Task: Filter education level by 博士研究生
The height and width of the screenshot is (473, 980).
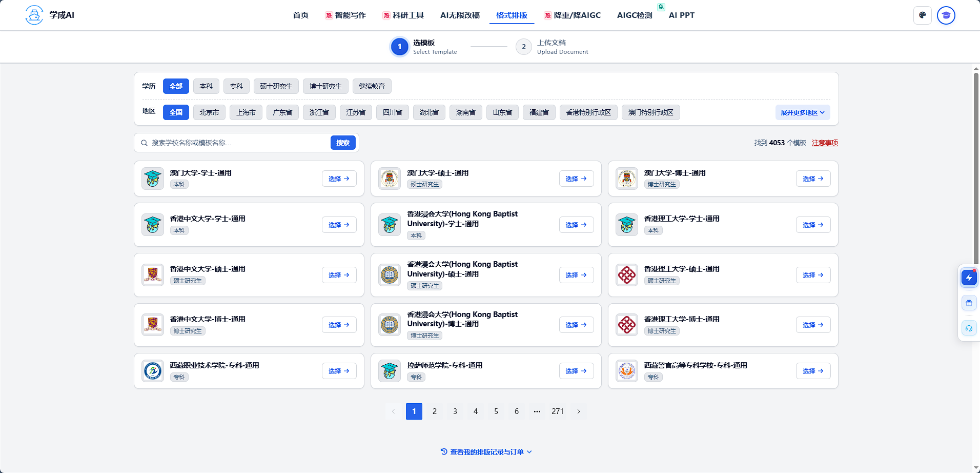Action: point(325,86)
